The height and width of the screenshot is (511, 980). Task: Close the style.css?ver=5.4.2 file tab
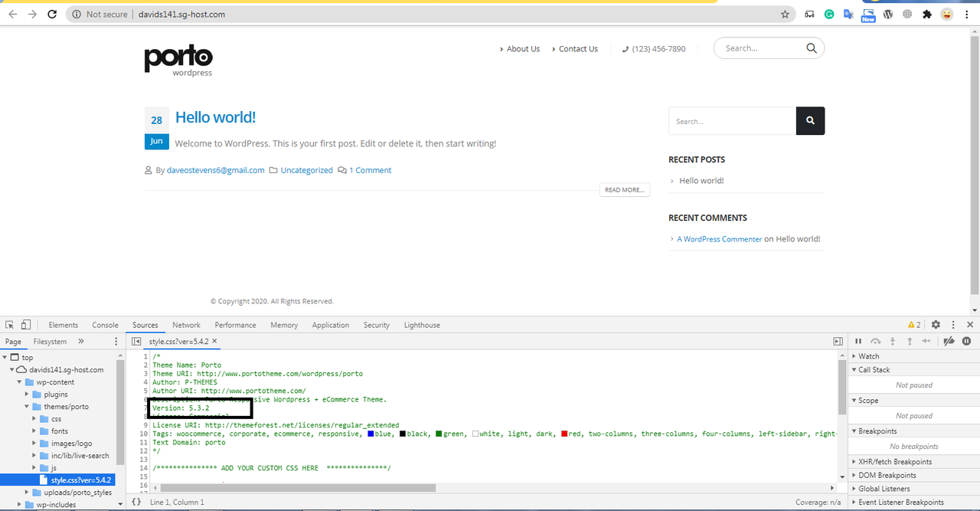click(x=215, y=341)
